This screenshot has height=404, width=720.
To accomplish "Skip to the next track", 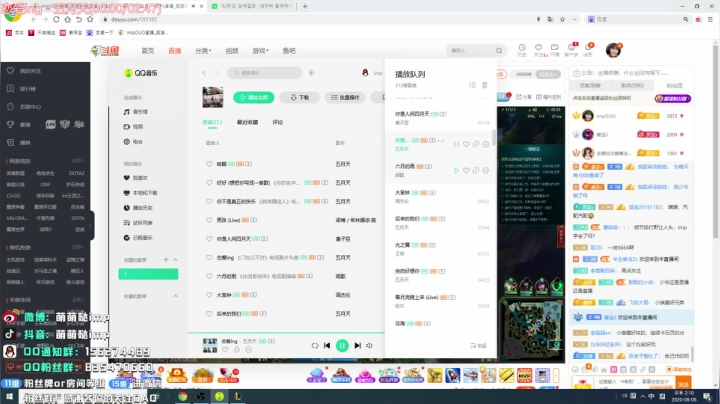I will tap(357, 345).
